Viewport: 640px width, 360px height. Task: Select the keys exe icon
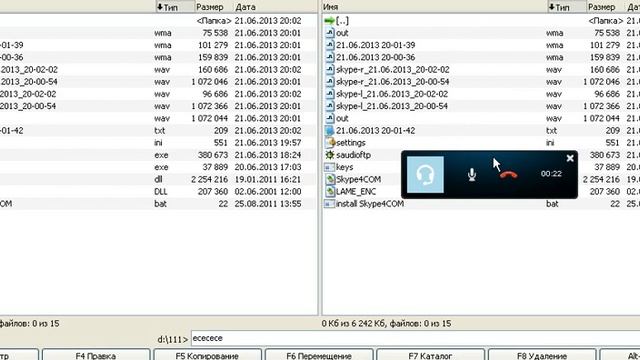pos(329,167)
